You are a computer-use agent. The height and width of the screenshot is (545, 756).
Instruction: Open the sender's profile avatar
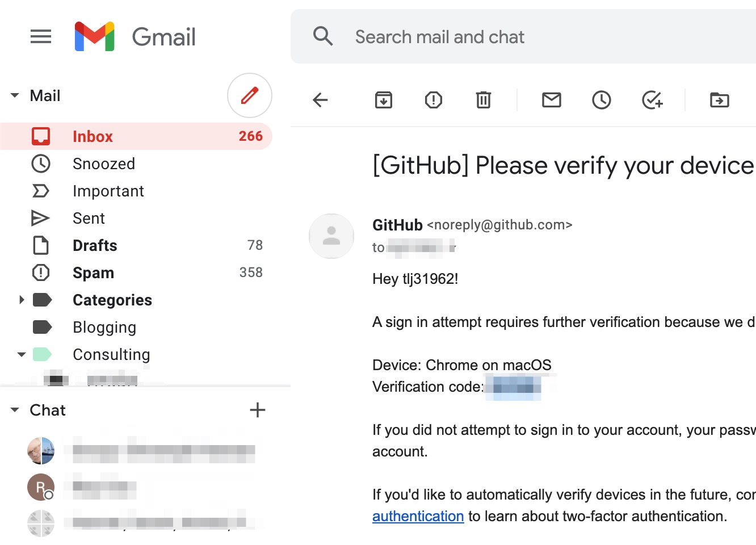tap(331, 236)
